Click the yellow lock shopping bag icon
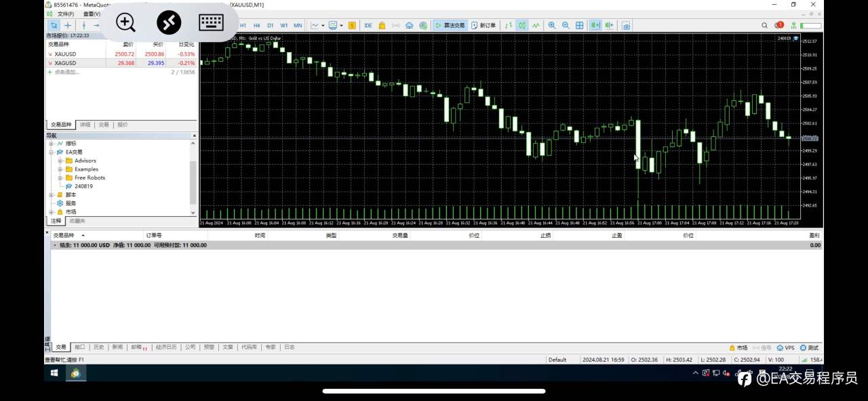Image resolution: width=868 pixels, height=401 pixels. 382,25
